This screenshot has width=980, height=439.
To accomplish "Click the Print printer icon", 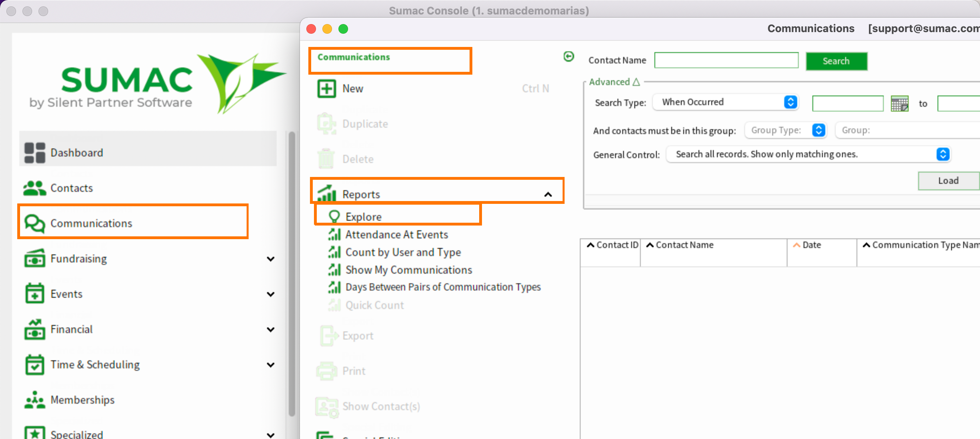I will tap(326, 371).
